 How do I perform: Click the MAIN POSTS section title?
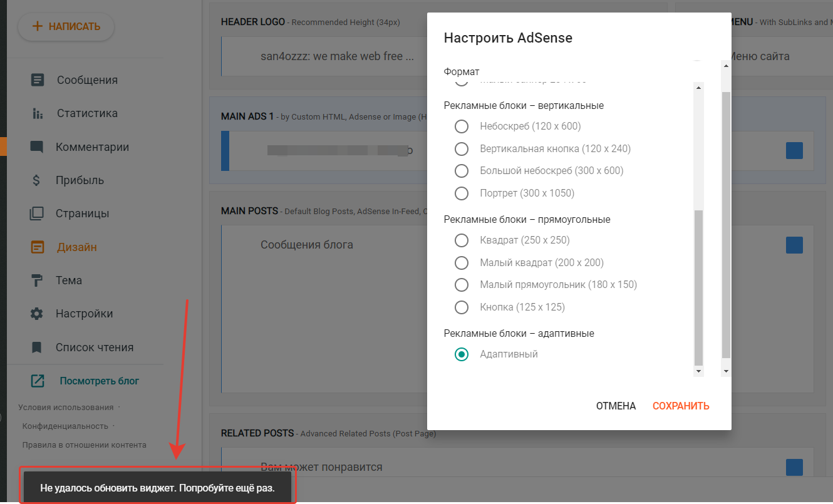coord(249,211)
